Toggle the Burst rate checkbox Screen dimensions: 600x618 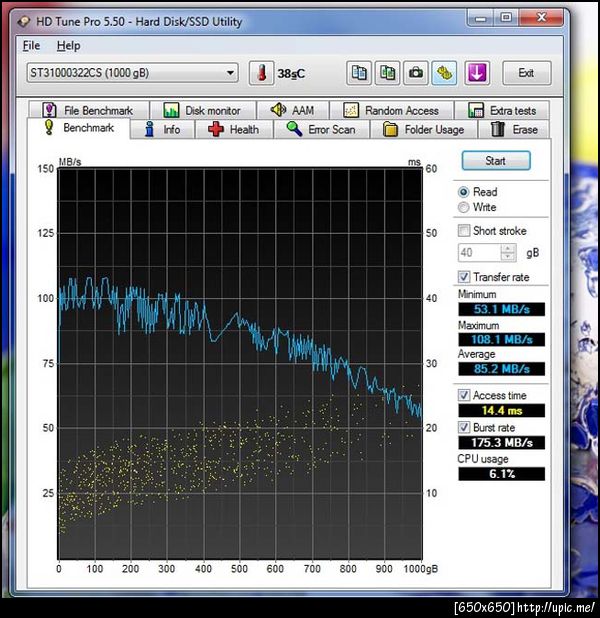pyautogui.click(x=464, y=427)
